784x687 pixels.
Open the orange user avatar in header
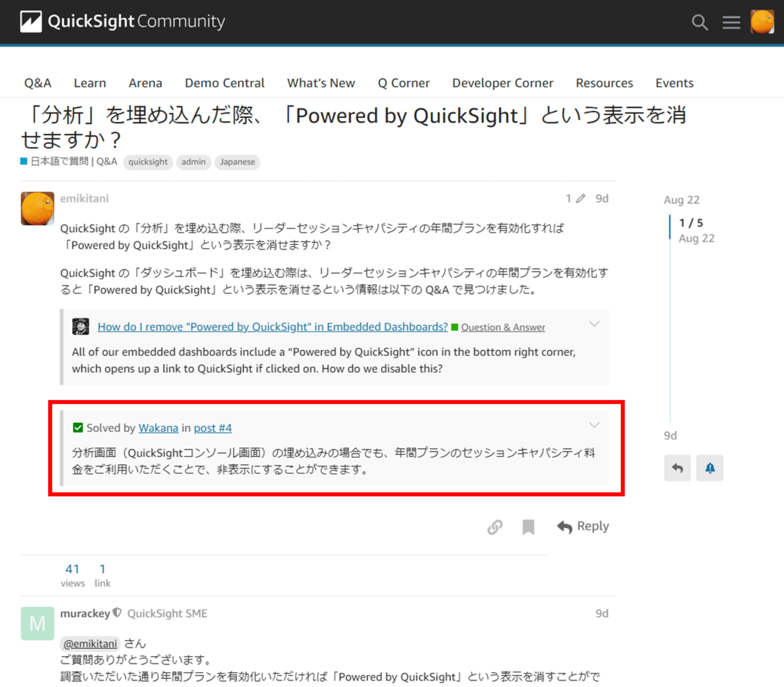point(762,22)
